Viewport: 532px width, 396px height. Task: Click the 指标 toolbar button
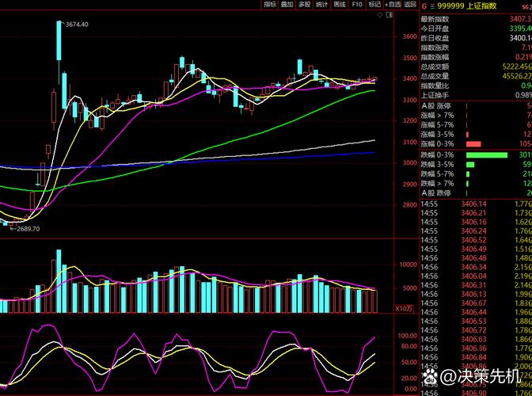coord(270,5)
